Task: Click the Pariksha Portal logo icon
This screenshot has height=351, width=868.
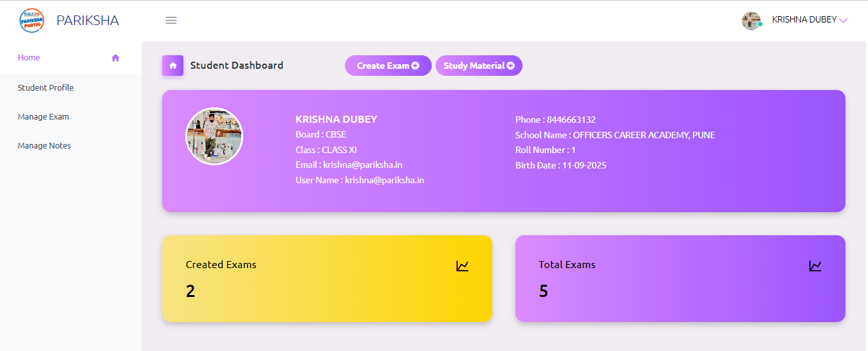Action: pyautogui.click(x=32, y=21)
